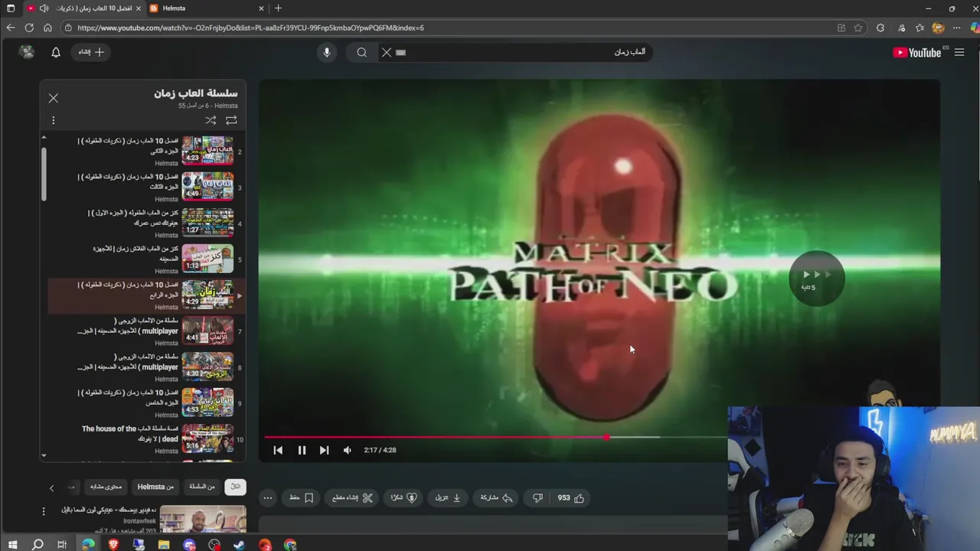Screen dimensions: 980x551
Task: Play playlist video number 2
Action: [x=145, y=152]
